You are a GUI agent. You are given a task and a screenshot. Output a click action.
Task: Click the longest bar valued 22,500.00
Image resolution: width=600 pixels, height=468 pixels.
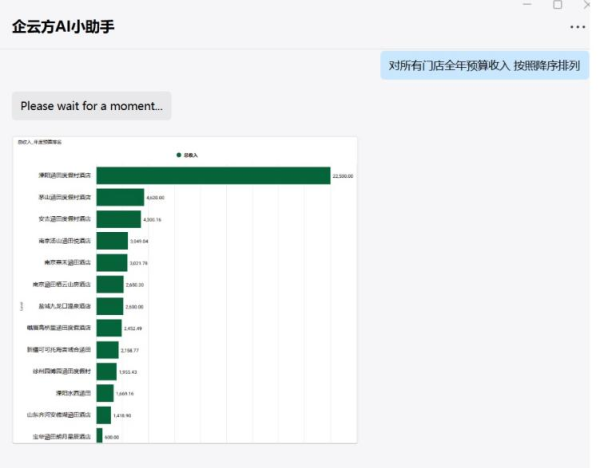pyautogui.click(x=213, y=176)
